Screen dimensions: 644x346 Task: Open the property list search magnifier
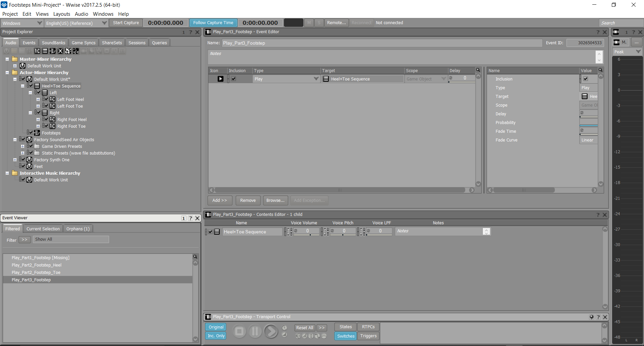(x=601, y=70)
